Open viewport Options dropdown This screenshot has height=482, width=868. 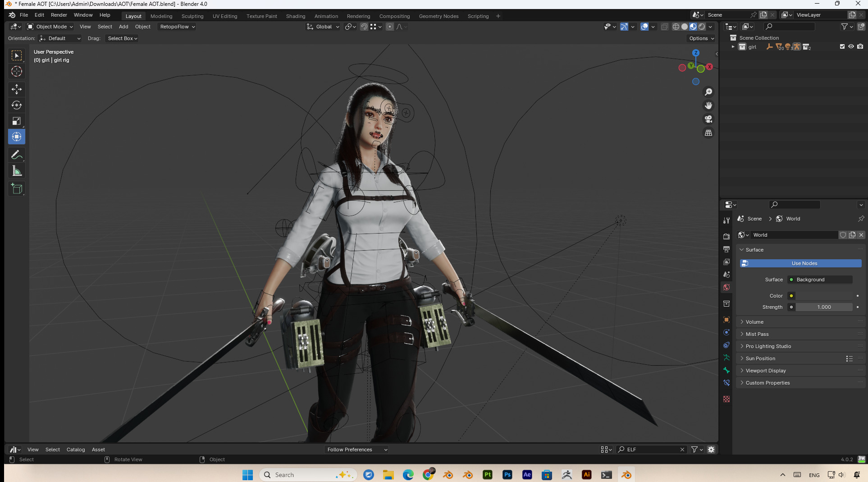click(x=701, y=38)
